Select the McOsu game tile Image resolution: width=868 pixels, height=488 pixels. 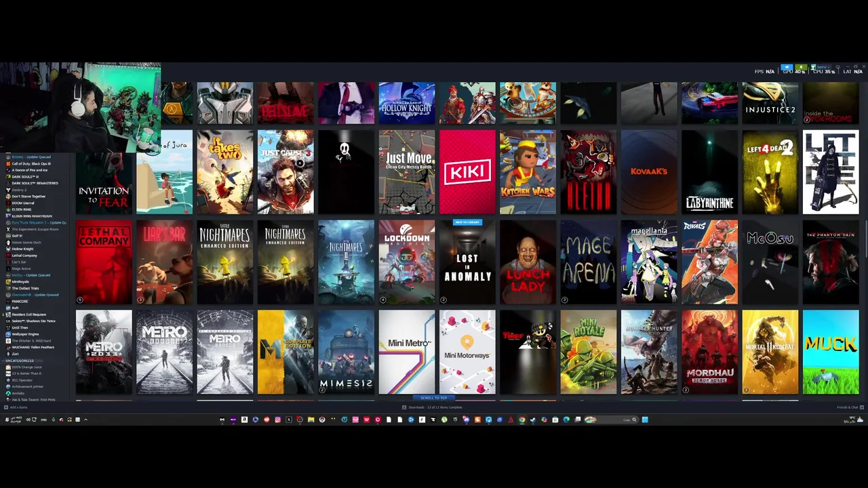coord(770,262)
